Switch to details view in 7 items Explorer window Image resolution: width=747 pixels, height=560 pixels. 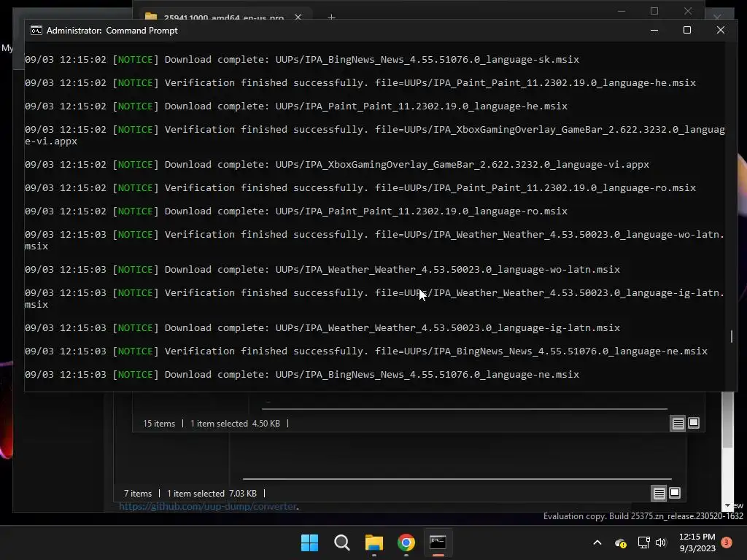(659, 494)
